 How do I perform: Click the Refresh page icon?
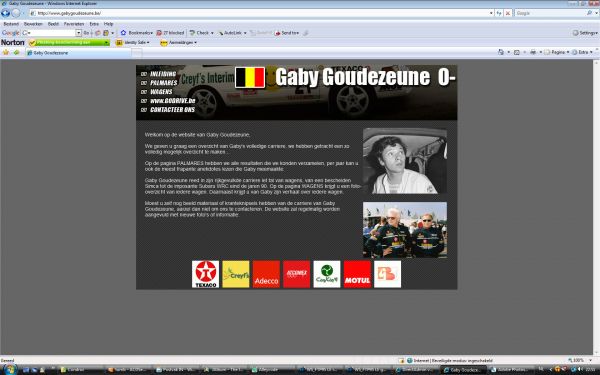click(x=499, y=13)
